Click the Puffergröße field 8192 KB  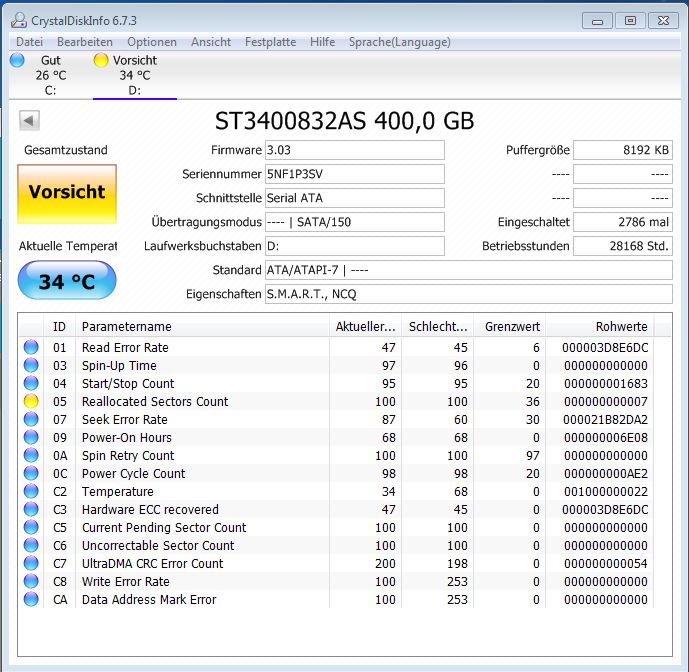[x=623, y=150]
